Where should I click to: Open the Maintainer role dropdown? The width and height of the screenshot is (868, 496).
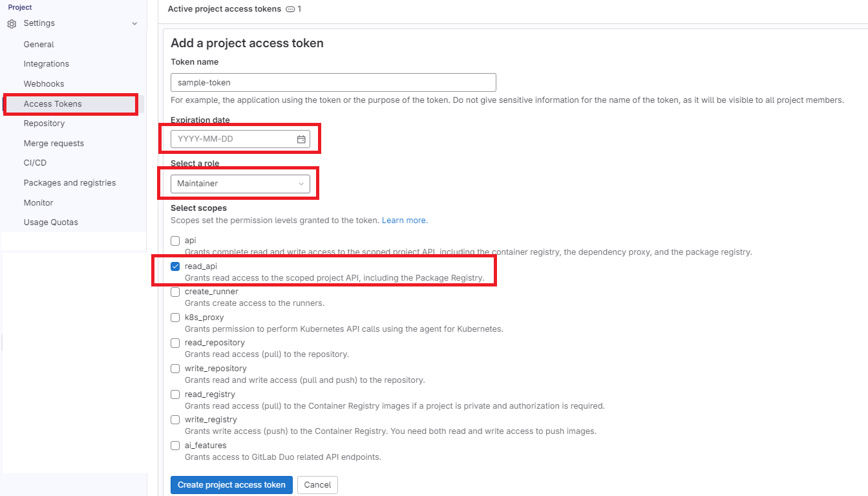pos(240,184)
